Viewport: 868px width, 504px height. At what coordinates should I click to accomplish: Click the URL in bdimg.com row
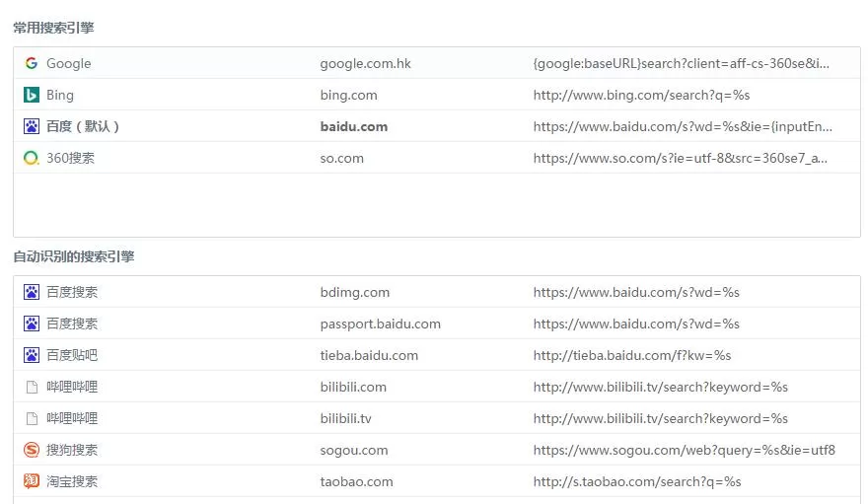tap(636, 292)
